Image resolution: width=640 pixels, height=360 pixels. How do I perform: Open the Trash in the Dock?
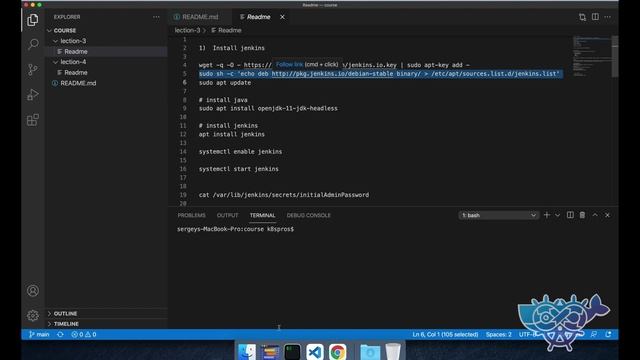[393, 352]
